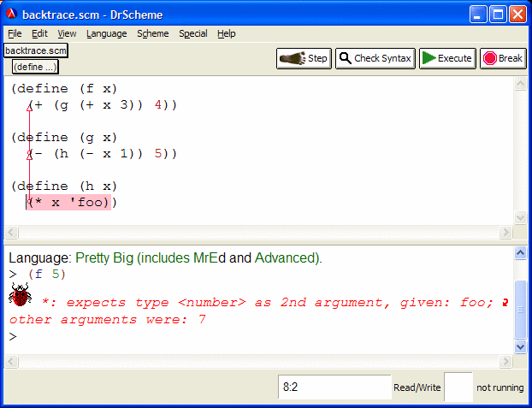
Task: Click interactions pane scroll down arrow
Action: [x=521, y=347]
